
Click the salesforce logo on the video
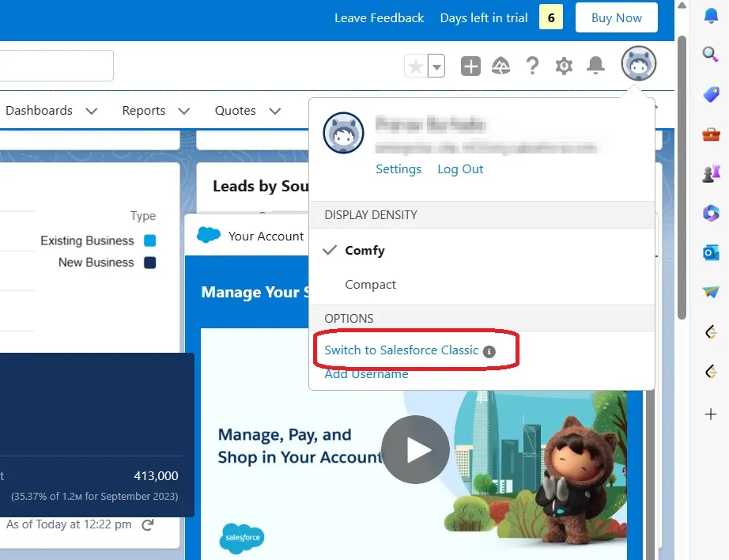(242, 538)
